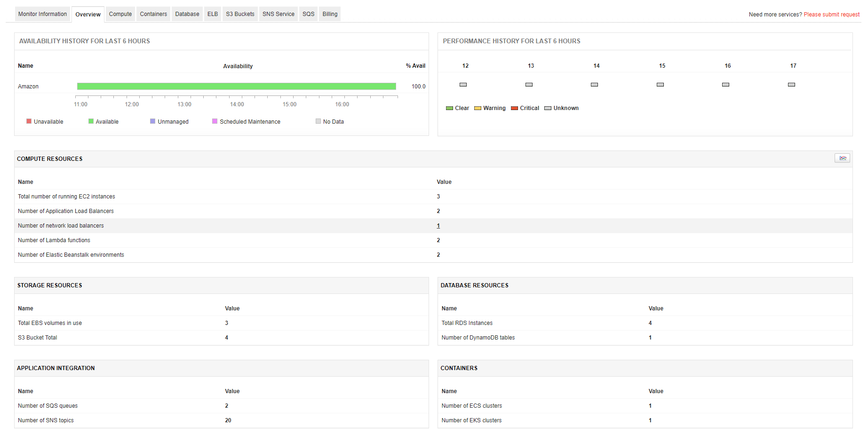Click the status icon under hour 15
This screenshot has width=868, height=435.
click(x=660, y=85)
